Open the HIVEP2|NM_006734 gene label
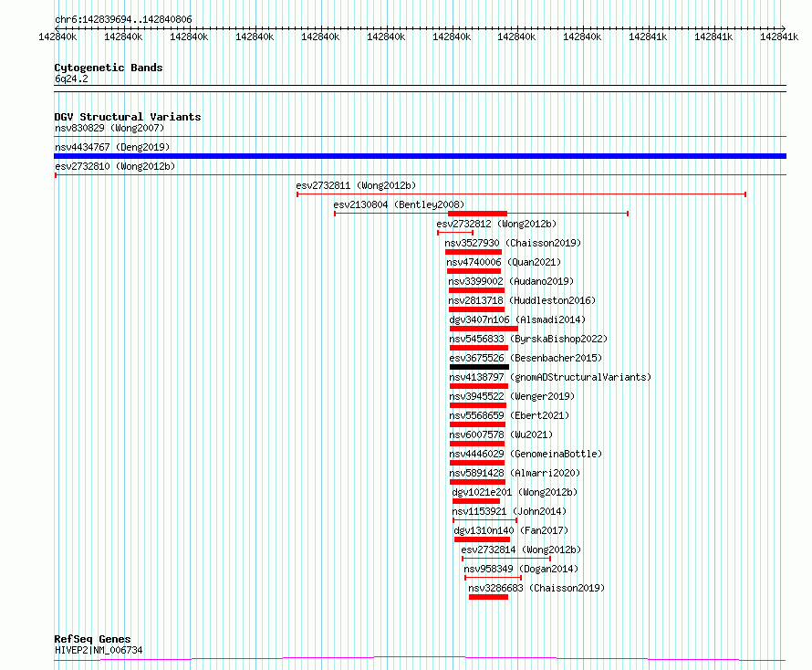Screen dimensions: 812x670 99,650
